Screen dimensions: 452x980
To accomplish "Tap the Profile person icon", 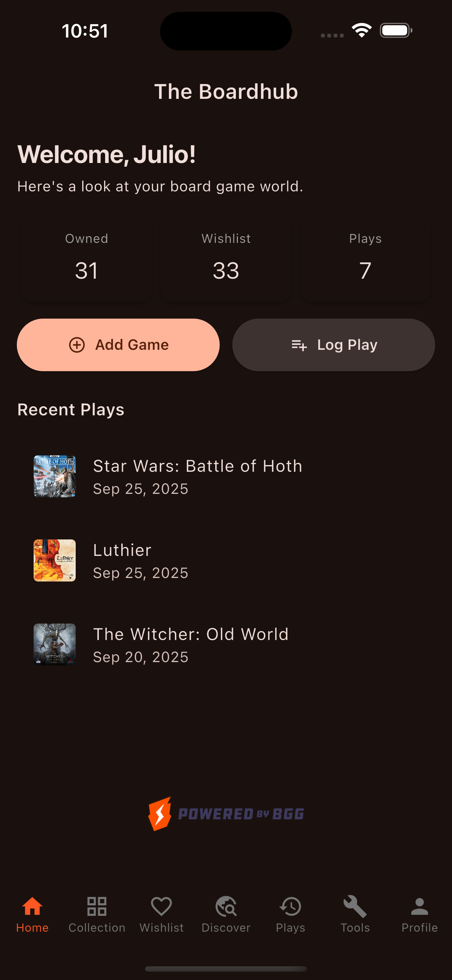I will [419, 906].
